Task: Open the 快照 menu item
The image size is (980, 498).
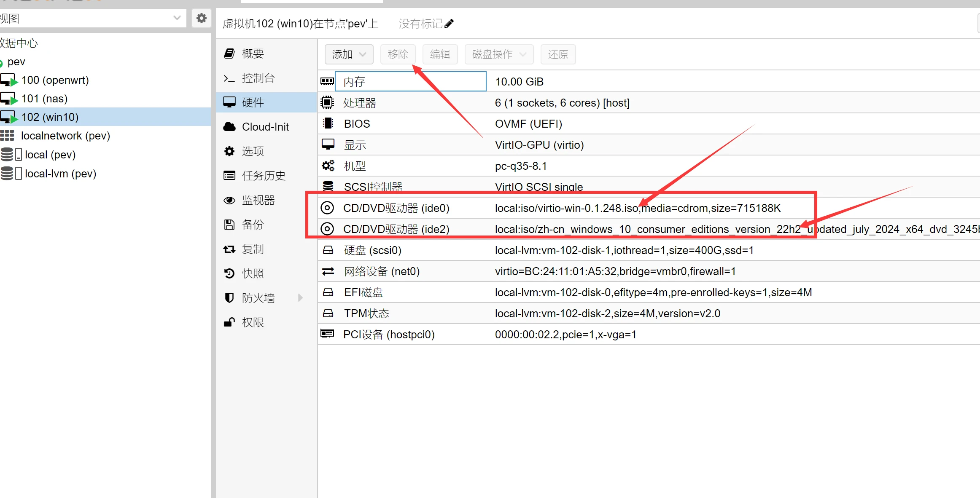Action: (x=266, y=273)
